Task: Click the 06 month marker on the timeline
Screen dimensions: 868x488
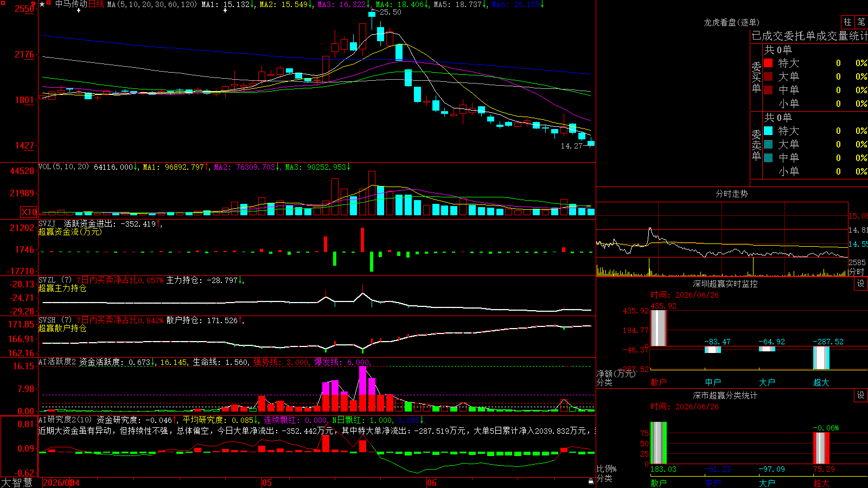Action: pyautogui.click(x=432, y=483)
